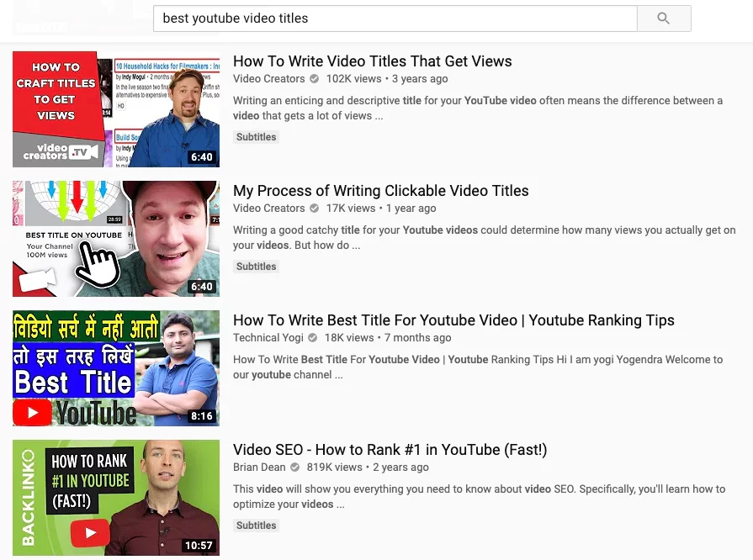Click the Subtitles badge under the Video SEO result
This screenshot has width=753, height=560.
click(x=256, y=525)
